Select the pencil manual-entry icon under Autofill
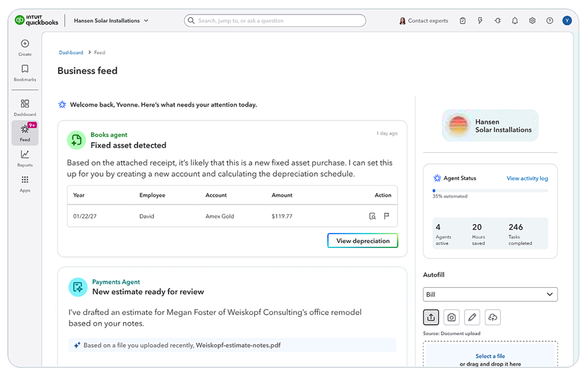 [472, 317]
